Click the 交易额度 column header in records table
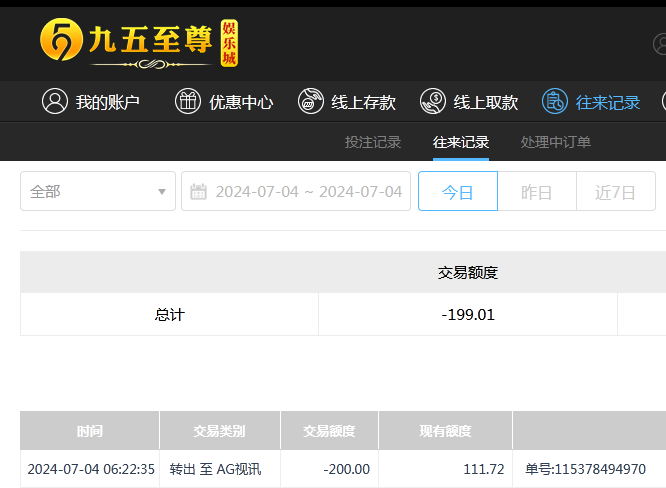This screenshot has width=666, height=488. coord(329,431)
